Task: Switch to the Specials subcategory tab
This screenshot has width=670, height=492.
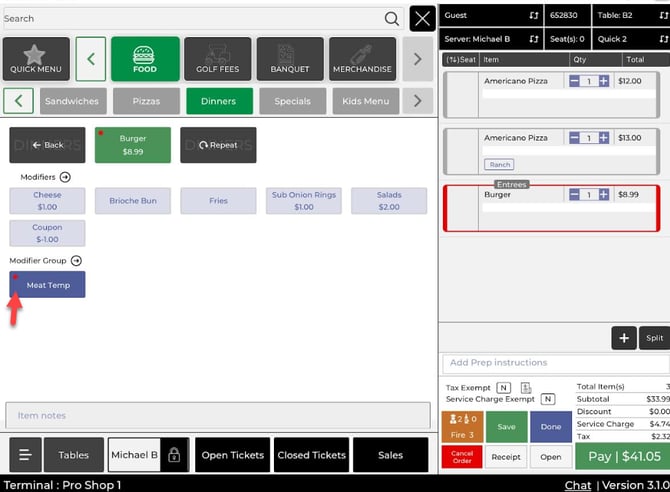Action: [292, 101]
